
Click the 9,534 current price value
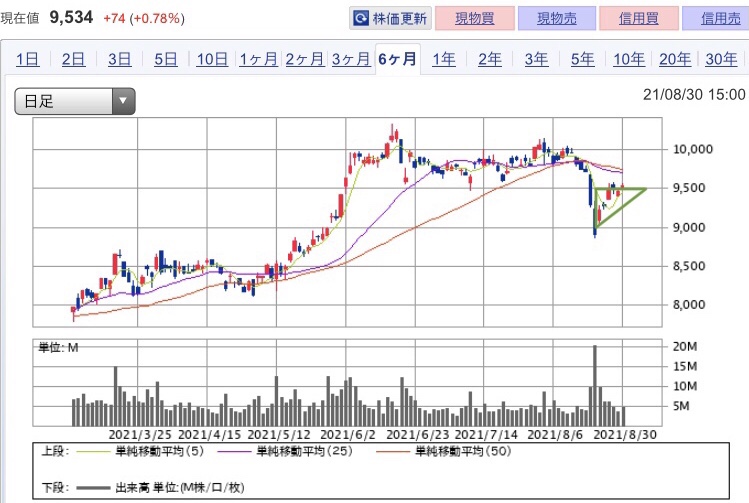point(71,18)
